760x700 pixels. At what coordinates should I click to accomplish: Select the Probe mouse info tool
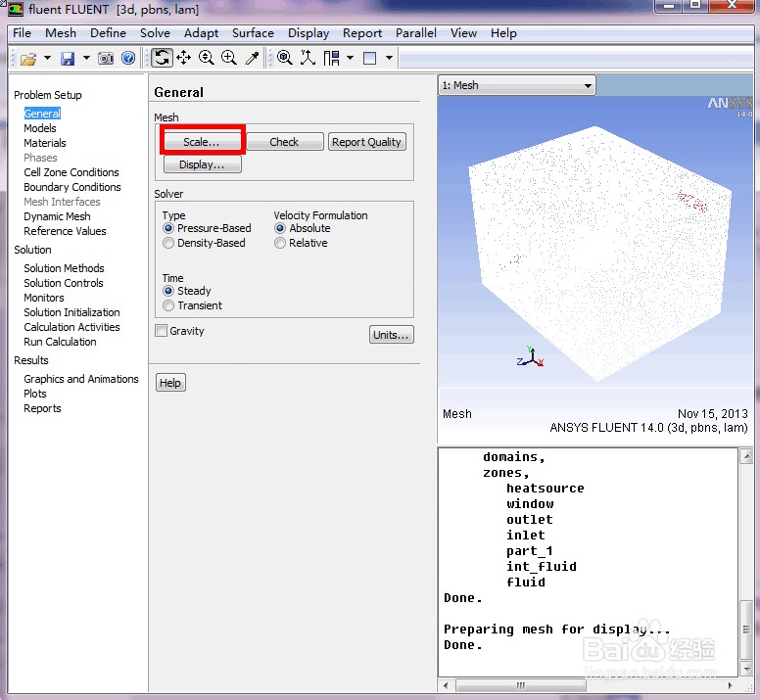click(252, 58)
